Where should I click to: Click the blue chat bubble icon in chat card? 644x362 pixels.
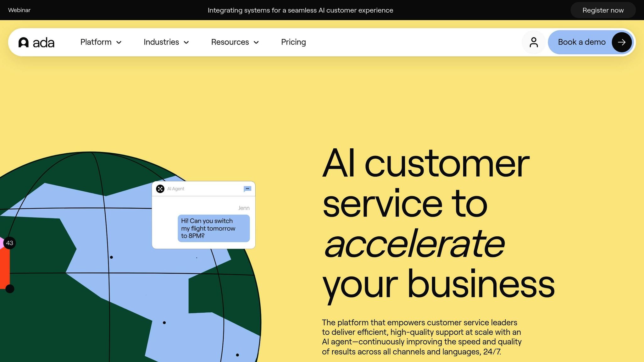click(247, 189)
